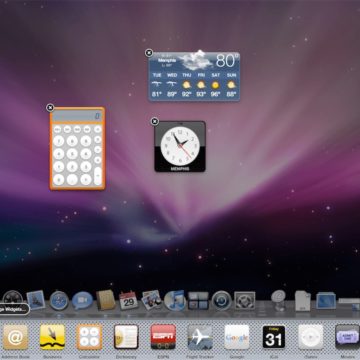Select the FRI forecast column
The image size is (360, 360).
pyautogui.click(x=201, y=85)
